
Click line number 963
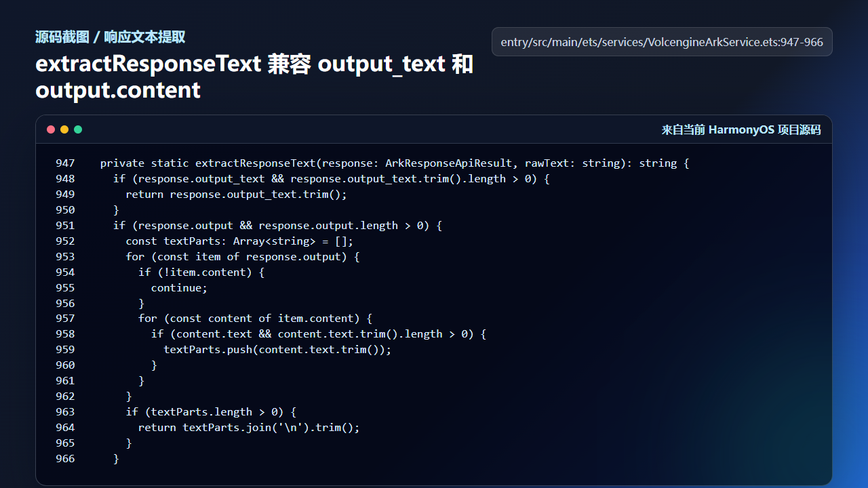coord(66,412)
